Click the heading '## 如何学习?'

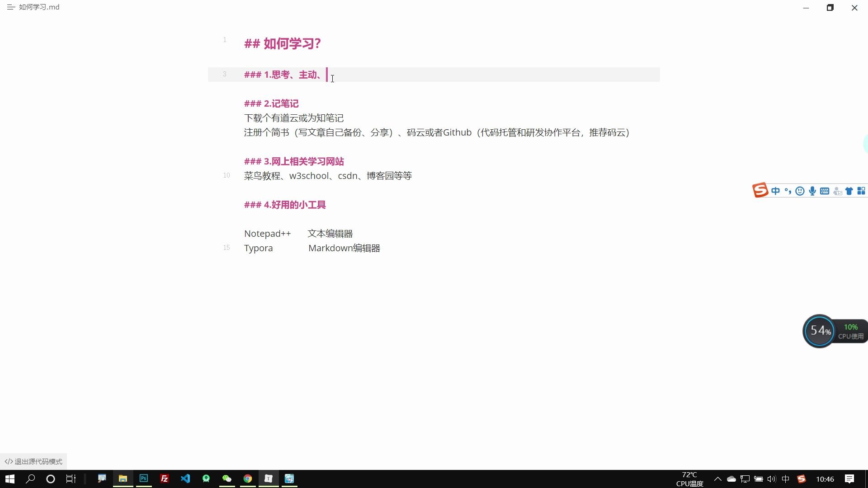coord(283,44)
